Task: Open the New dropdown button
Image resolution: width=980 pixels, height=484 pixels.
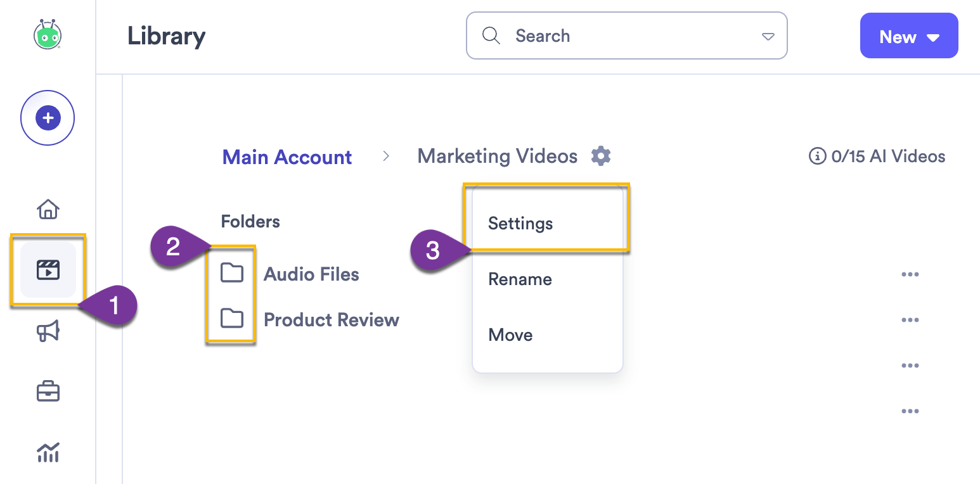Action: pos(909,35)
